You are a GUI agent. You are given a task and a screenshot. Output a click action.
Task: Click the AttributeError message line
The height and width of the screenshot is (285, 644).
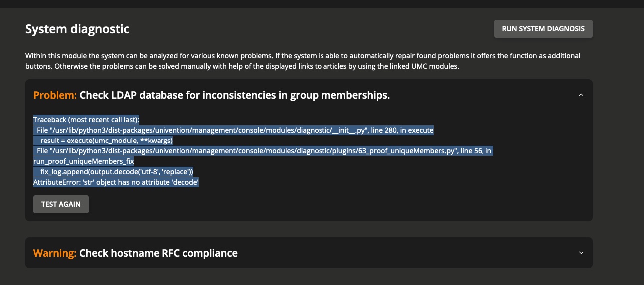coord(116,183)
